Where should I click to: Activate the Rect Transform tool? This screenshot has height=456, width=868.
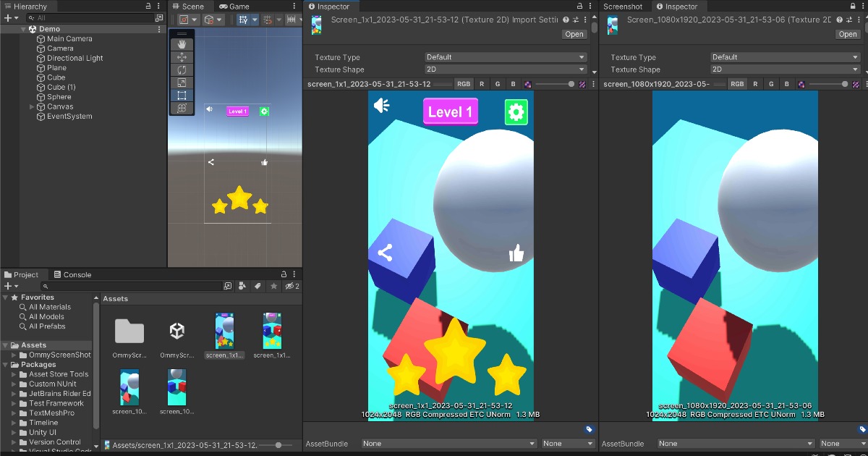(x=183, y=93)
